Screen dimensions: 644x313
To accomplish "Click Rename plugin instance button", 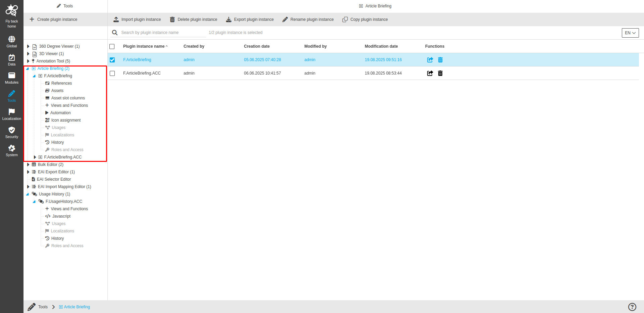I will tap(308, 19).
